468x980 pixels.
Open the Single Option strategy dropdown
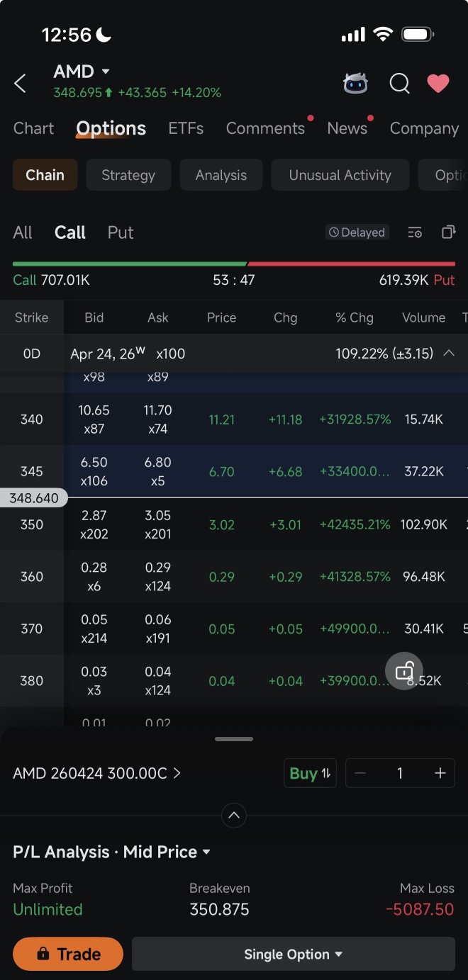pyautogui.click(x=294, y=954)
